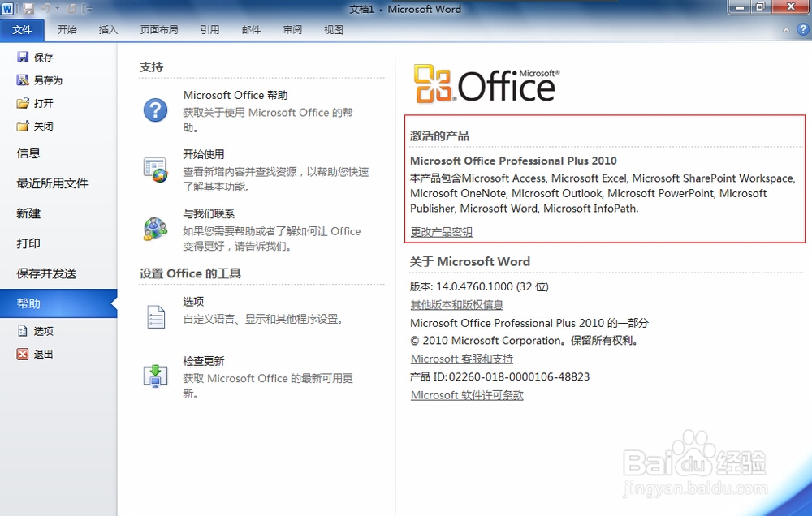812x516 pixels.
Task: Open Microsoft Customer Service and Support (客服和支持) link
Action: point(462,359)
